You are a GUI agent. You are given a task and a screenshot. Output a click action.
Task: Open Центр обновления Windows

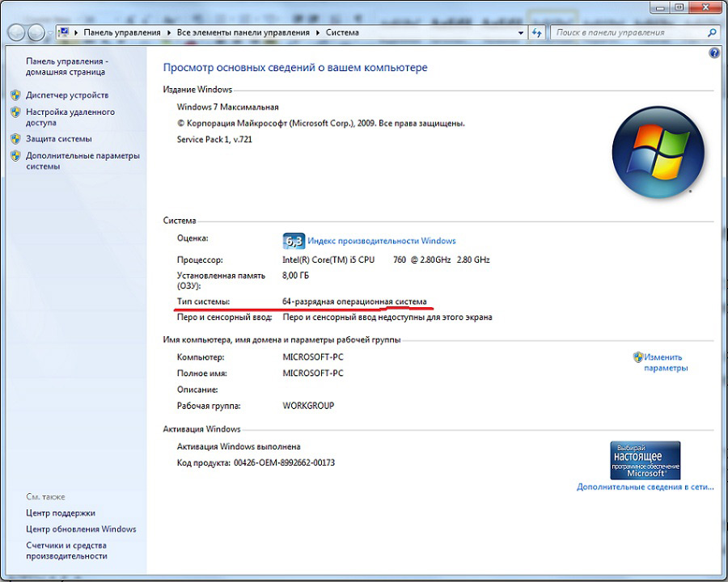pyautogui.click(x=81, y=529)
